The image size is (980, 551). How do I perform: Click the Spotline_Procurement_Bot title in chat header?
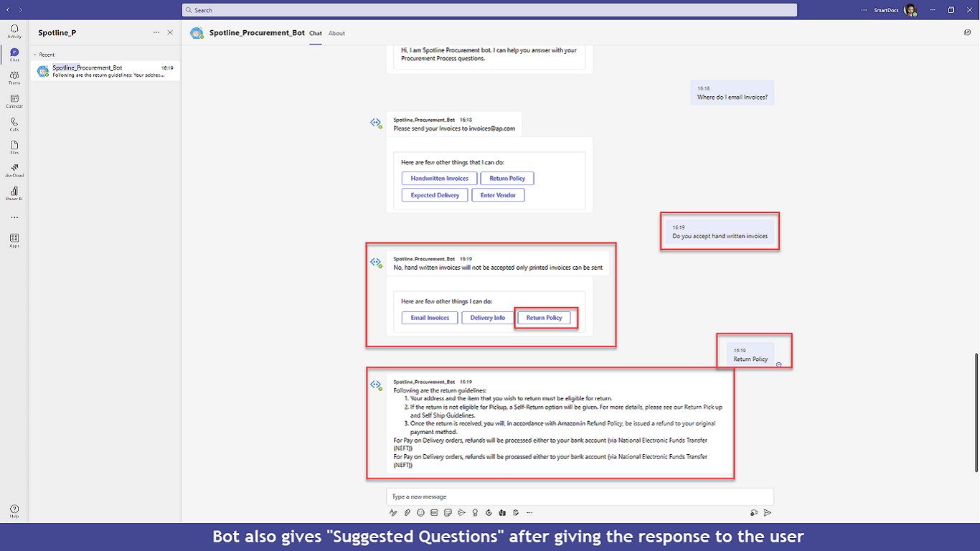(x=257, y=33)
